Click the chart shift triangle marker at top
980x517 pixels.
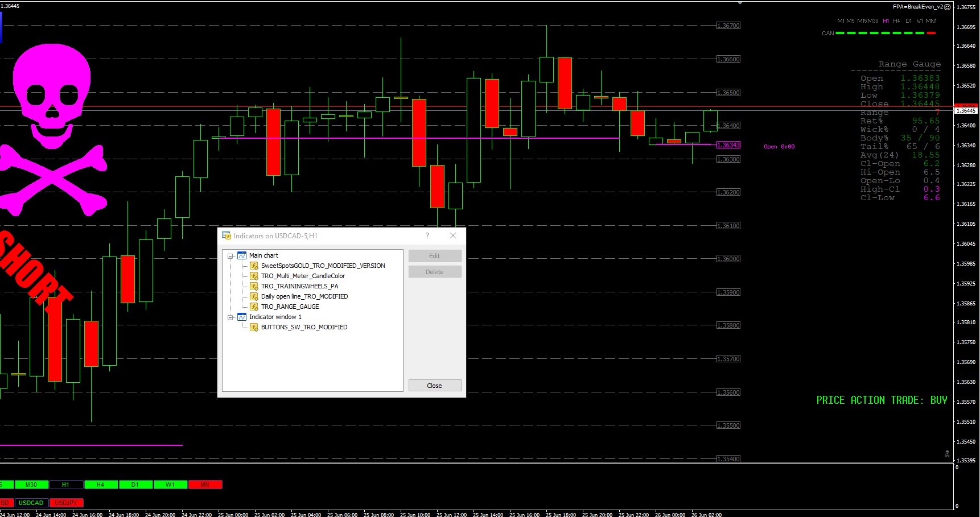(740, 3)
